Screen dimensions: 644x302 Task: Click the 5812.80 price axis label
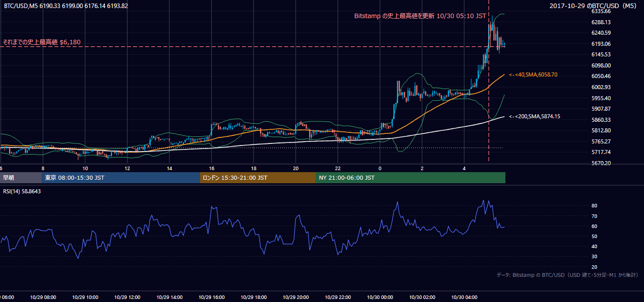[601, 130]
